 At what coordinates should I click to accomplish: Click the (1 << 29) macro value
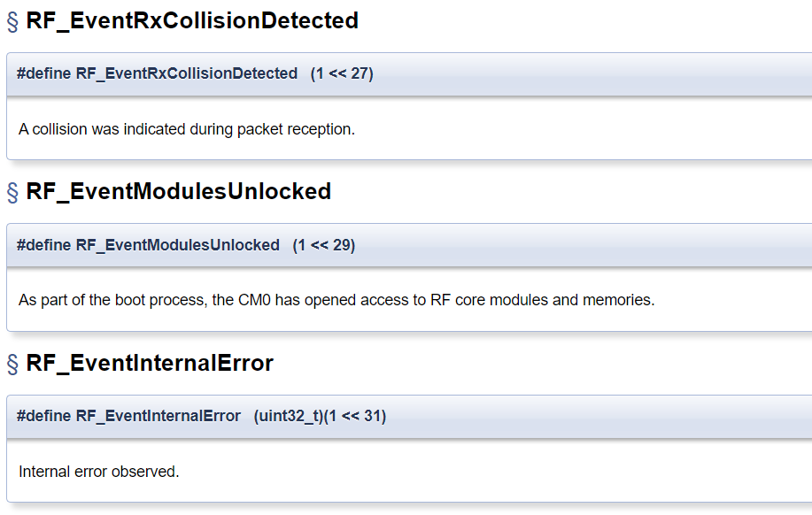coord(324,244)
